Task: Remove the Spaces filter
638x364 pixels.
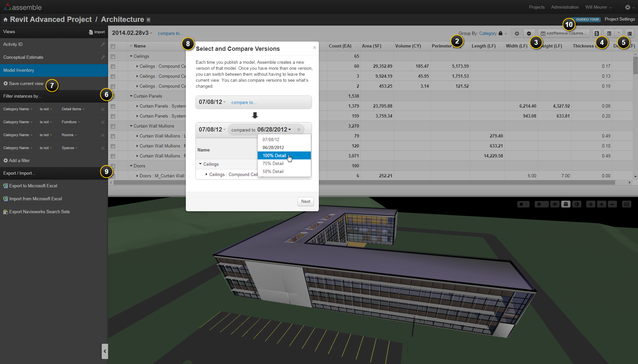Action: point(103,148)
